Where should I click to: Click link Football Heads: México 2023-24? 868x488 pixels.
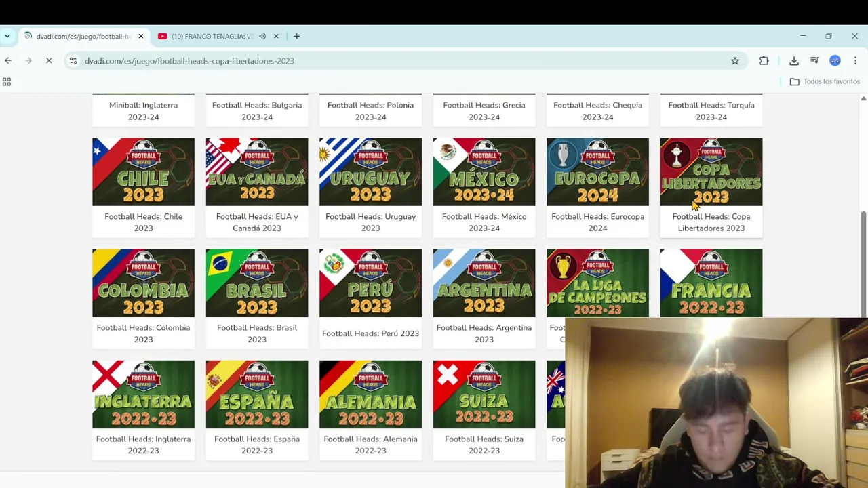pos(484,222)
